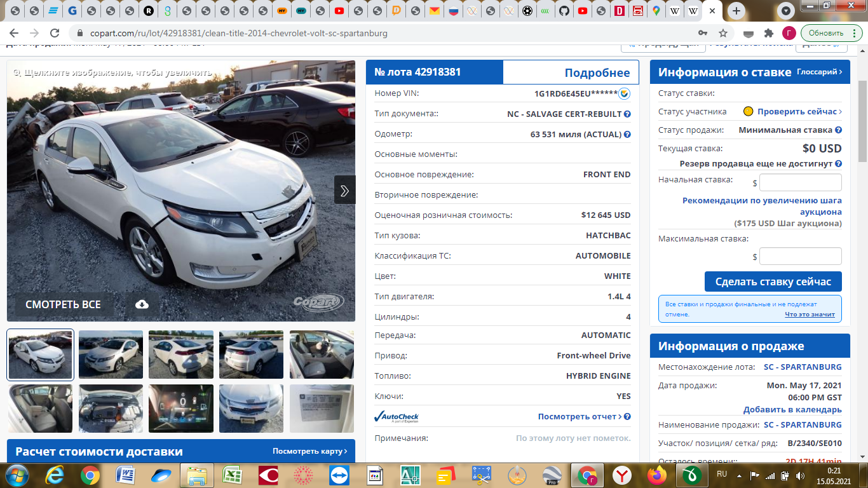Reload the page with refresh icon
Image resolution: width=868 pixels, height=488 pixels.
[x=55, y=33]
